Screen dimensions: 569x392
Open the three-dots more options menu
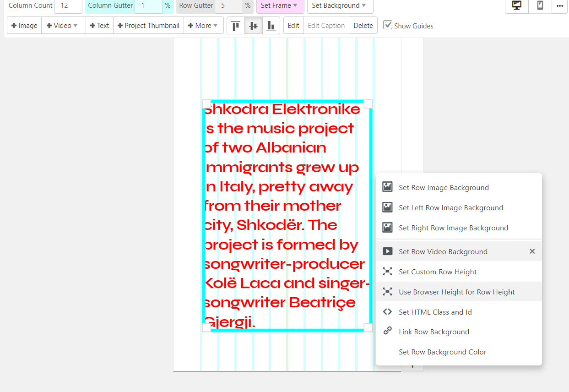(x=559, y=6)
